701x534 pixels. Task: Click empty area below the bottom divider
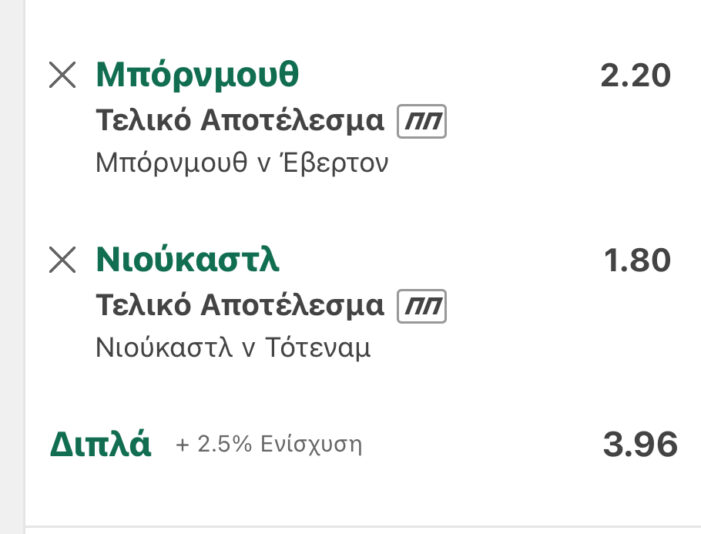tap(360, 530)
